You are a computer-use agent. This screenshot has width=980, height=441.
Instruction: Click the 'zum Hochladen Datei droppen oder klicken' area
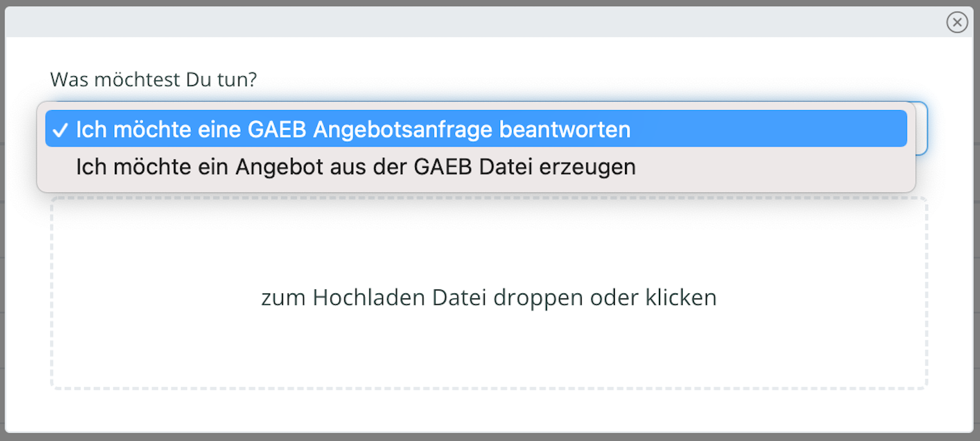489,293
